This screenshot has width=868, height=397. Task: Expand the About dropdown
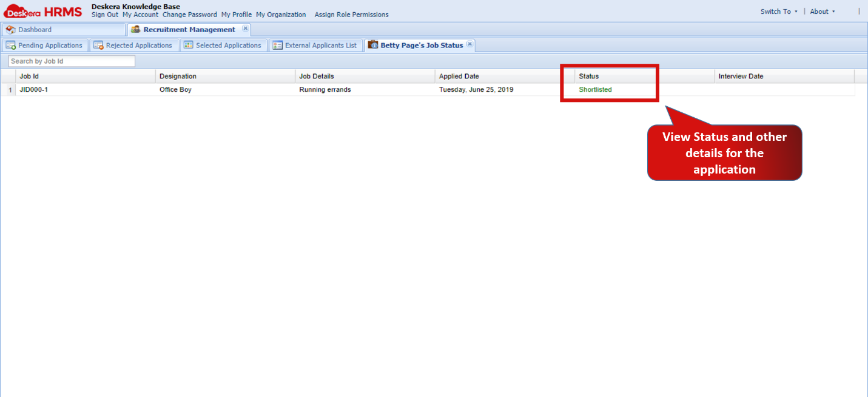pos(823,12)
